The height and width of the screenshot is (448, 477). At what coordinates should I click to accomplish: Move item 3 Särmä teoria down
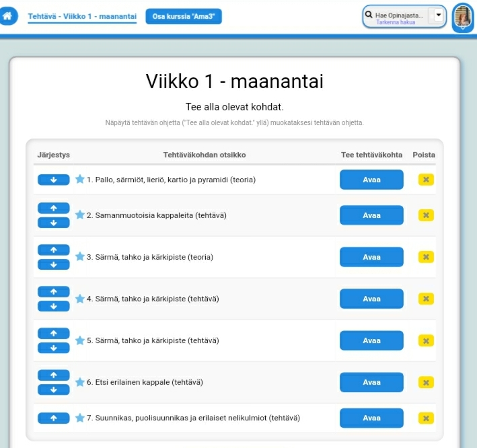[x=54, y=264]
